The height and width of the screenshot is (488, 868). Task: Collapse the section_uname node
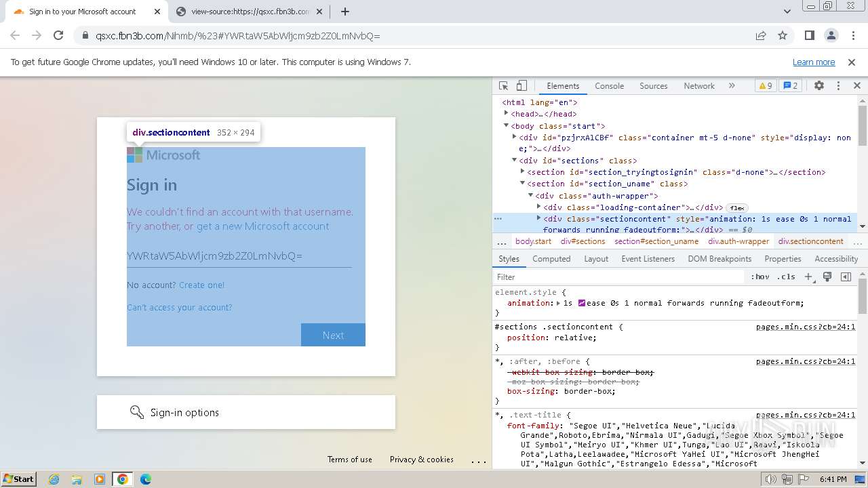click(522, 183)
